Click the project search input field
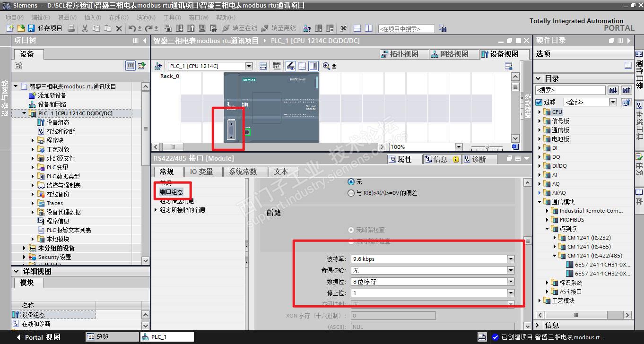The height and width of the screenshot is (344, 644). click(x=406, y=29)
